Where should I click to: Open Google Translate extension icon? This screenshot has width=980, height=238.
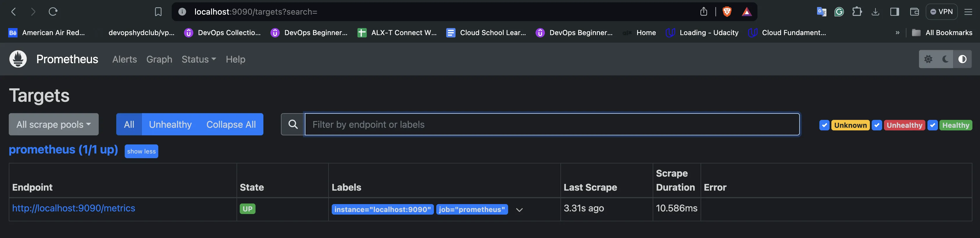tap(821, 12)
